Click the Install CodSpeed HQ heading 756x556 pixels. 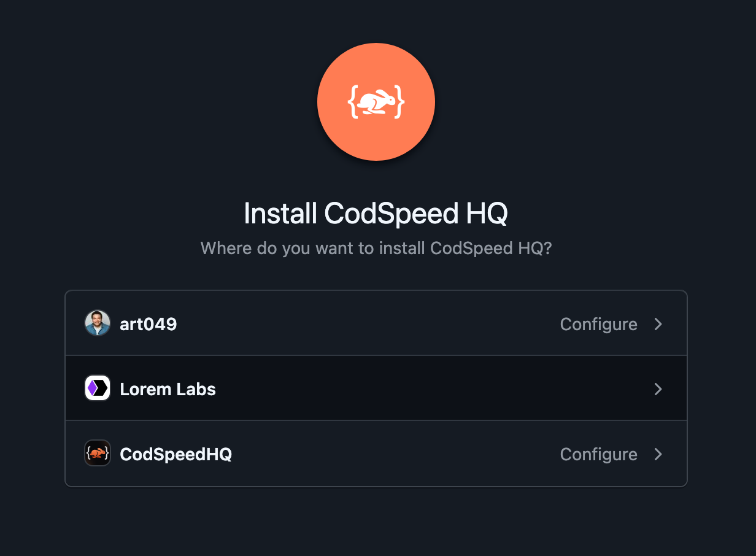point(376,214)
